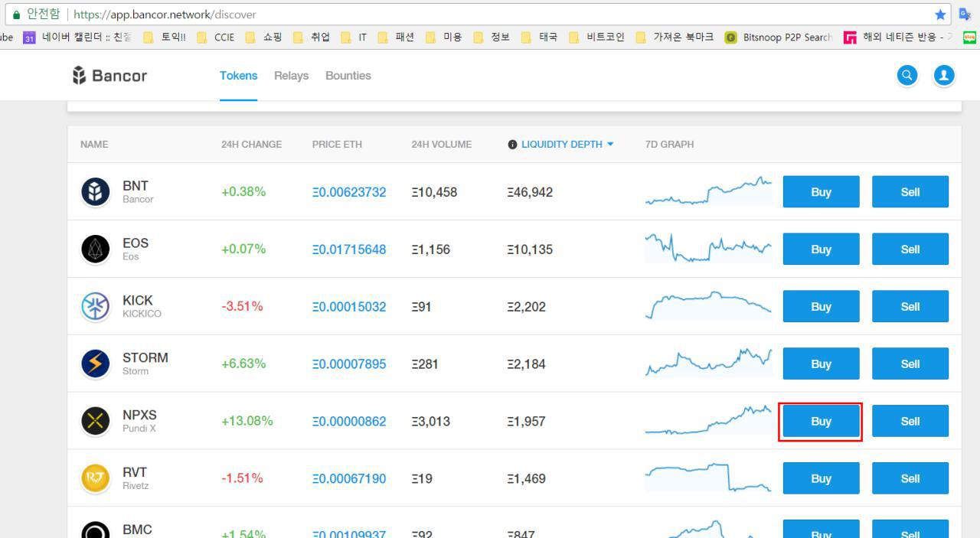This screenshot has width=980, height=538.
Task: Open NPXS price Ξ0.00000862
Action: click(349, 422)
